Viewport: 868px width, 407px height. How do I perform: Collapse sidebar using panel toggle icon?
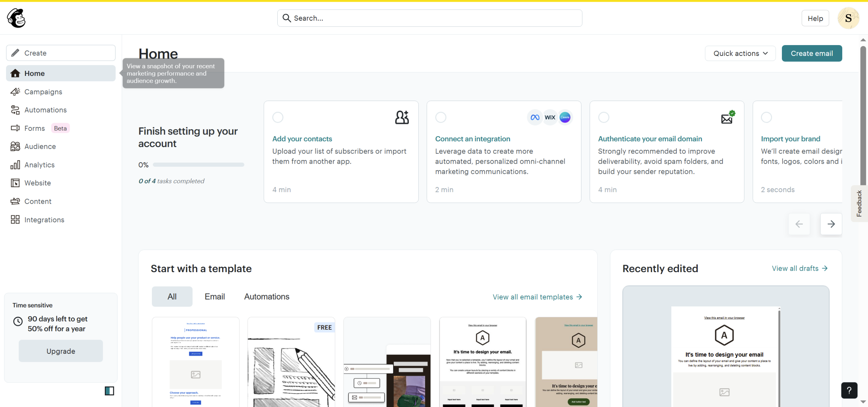pyautogui.click(x=109, y=391)
